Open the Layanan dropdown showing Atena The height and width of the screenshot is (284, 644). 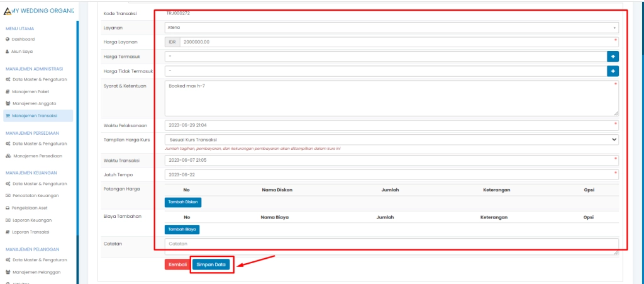391,28
